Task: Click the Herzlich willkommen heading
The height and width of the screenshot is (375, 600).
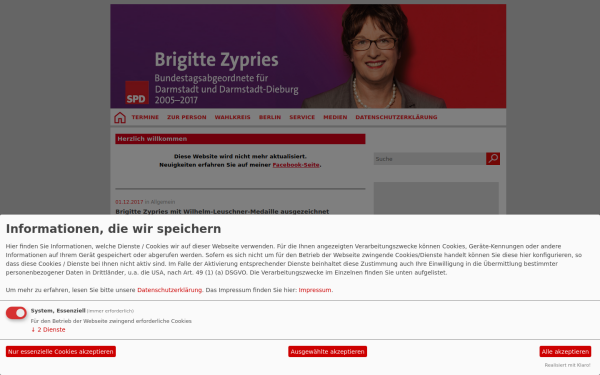Action: pyautogui.click(x=240, y=139)
